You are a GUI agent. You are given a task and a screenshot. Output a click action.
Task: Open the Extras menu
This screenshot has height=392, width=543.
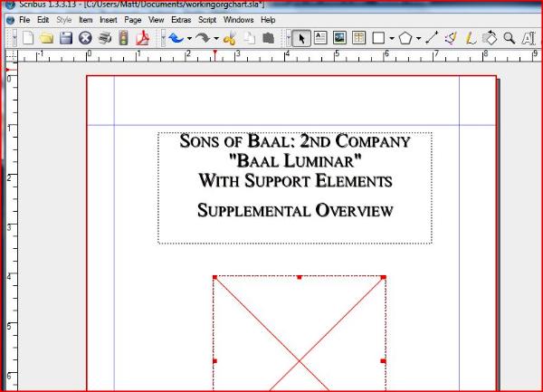(x=181, y=20)
